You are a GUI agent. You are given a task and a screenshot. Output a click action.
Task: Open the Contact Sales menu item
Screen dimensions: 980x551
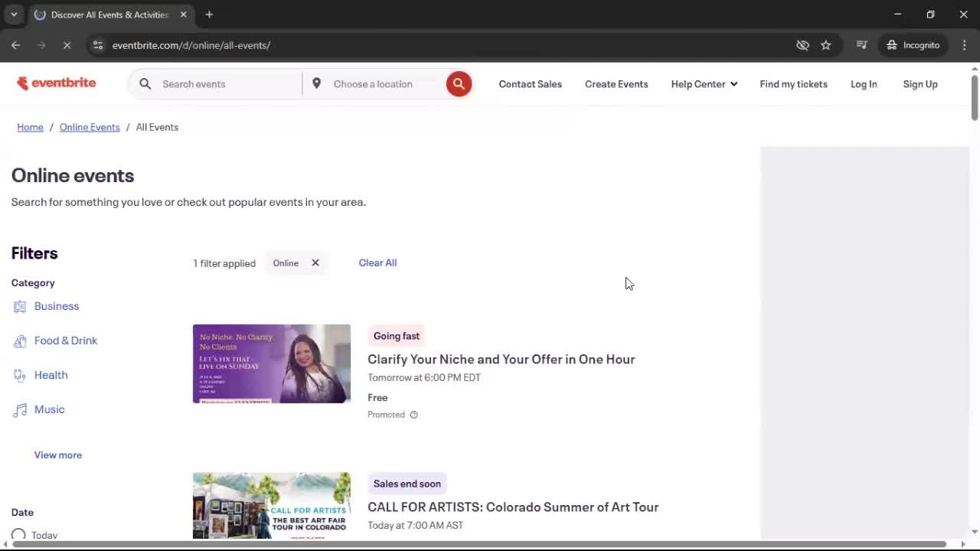click(530, 83)
